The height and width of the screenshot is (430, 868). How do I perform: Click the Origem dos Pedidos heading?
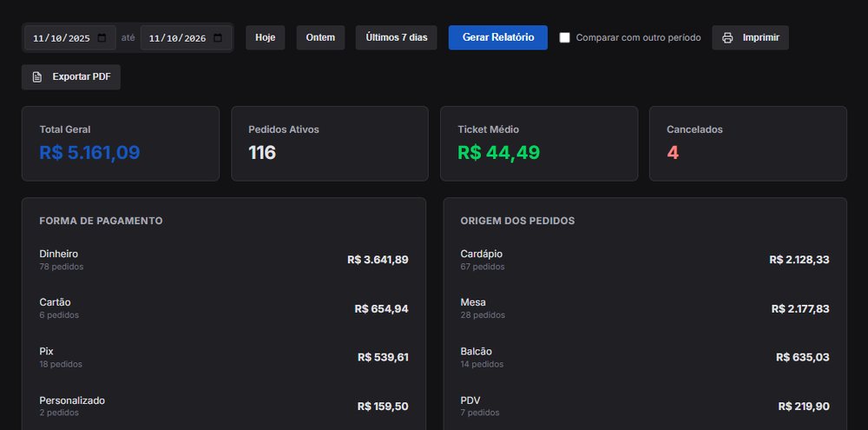[517, 221]
